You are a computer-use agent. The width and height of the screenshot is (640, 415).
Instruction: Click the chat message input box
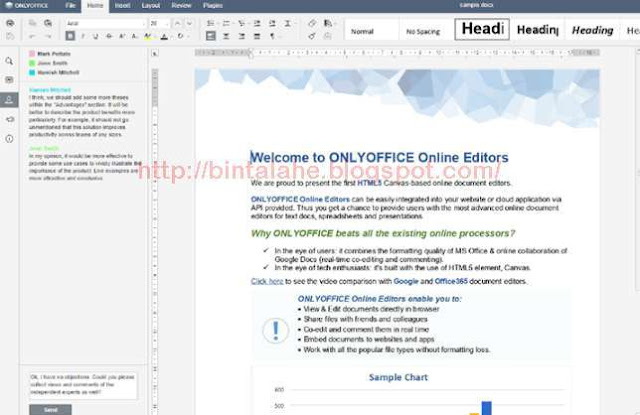[83, 385]
